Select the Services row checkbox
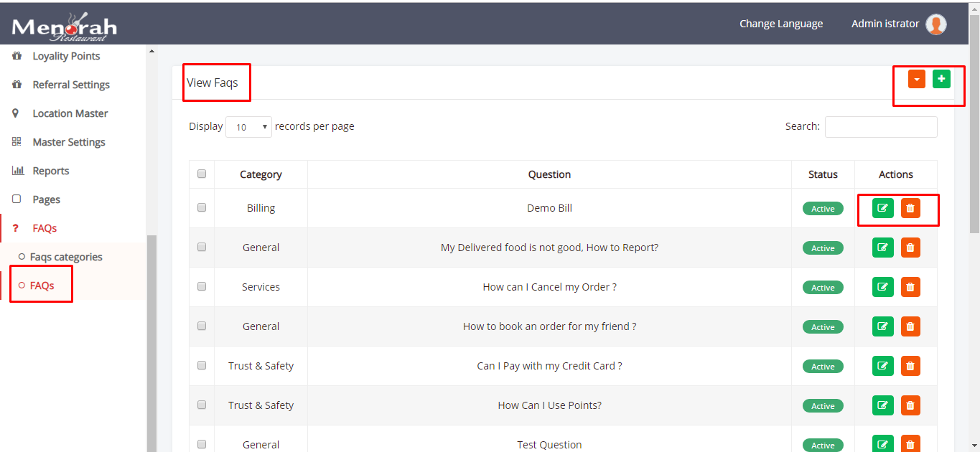 click(x=202, y=286)
